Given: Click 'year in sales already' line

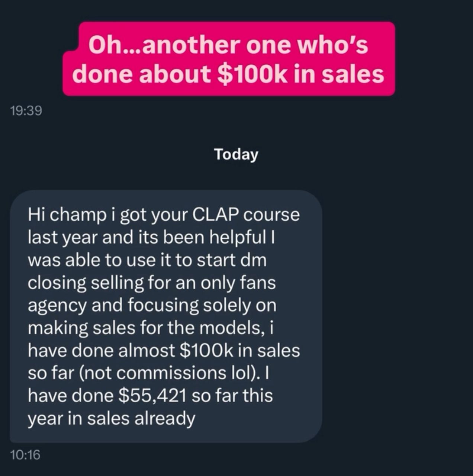Looking at the screenshot, I should (x=112, y=419).
